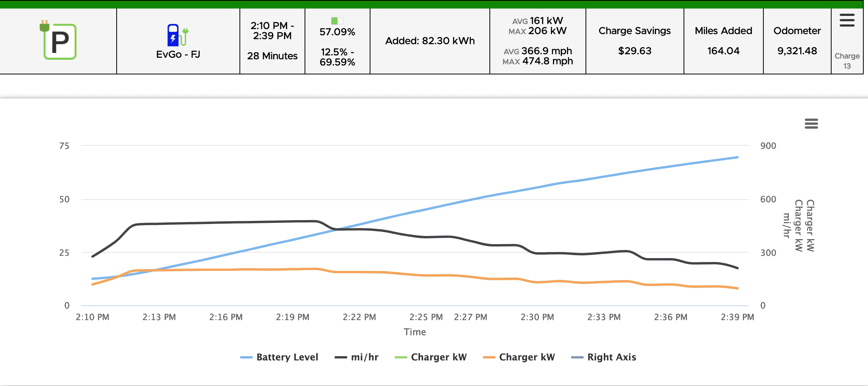Toggle the Right Axis legend series
Screen dimensions: 868x386
[604, 357]
